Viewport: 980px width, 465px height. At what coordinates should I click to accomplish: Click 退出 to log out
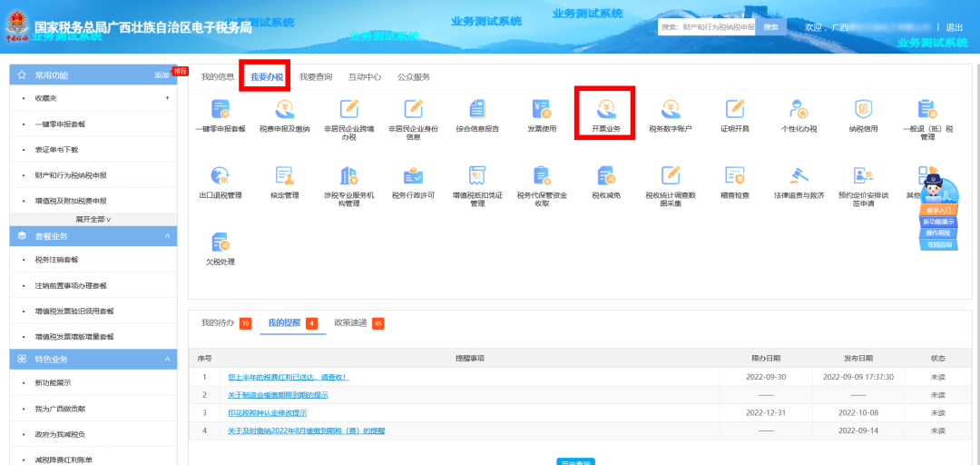(954, 27)
